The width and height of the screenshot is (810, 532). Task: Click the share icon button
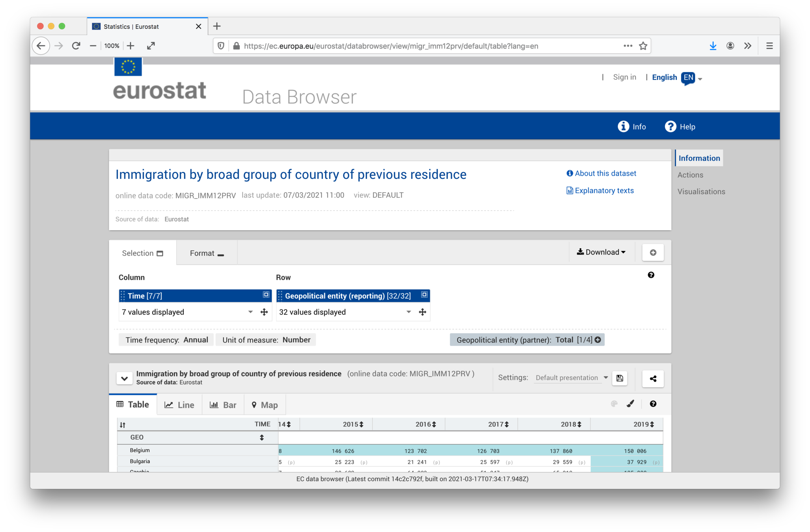653,378
